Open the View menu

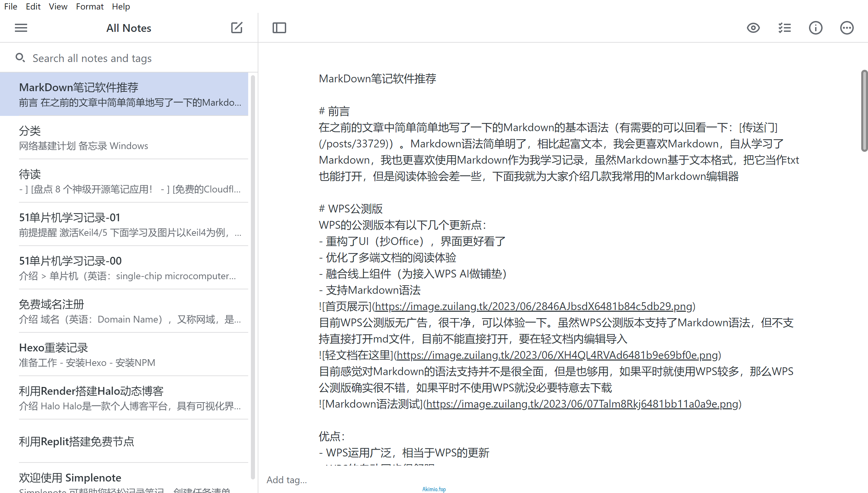[x=58, y=6]
